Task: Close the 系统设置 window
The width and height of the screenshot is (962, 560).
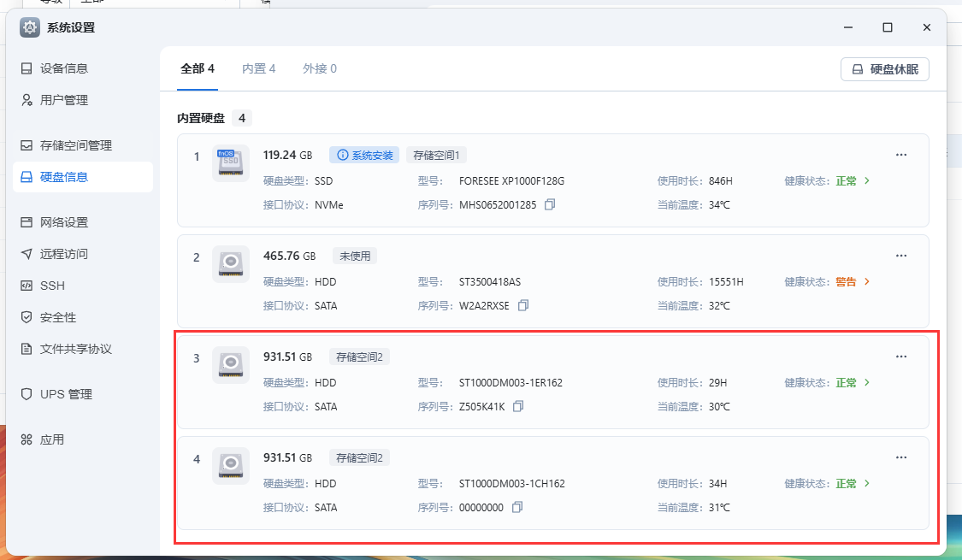Action: tap(926, 27)
